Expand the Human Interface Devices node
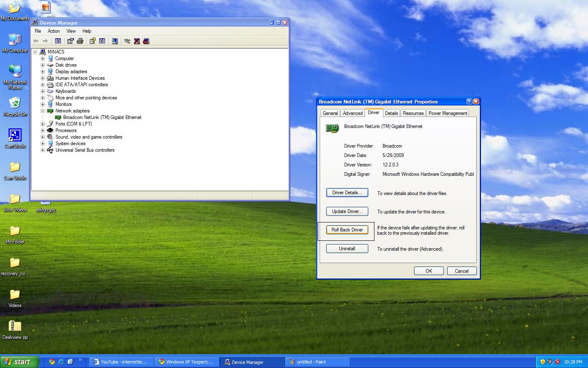The image size is (588, 368). [42, 78]
